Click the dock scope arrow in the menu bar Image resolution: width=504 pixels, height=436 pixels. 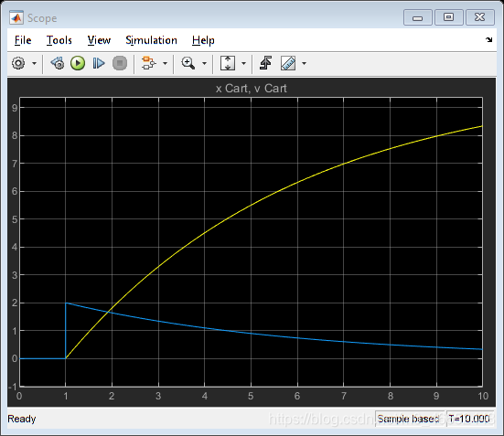coord(488,39)
